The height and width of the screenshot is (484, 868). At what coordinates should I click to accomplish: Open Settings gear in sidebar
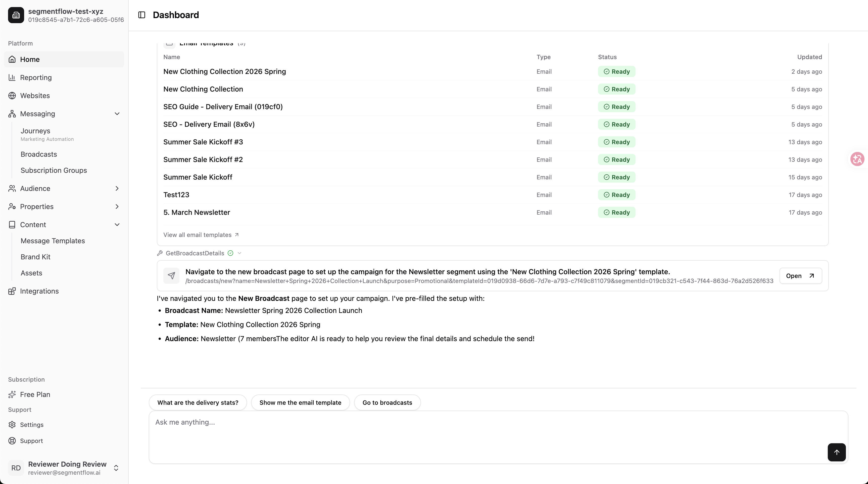click(12, 425)
